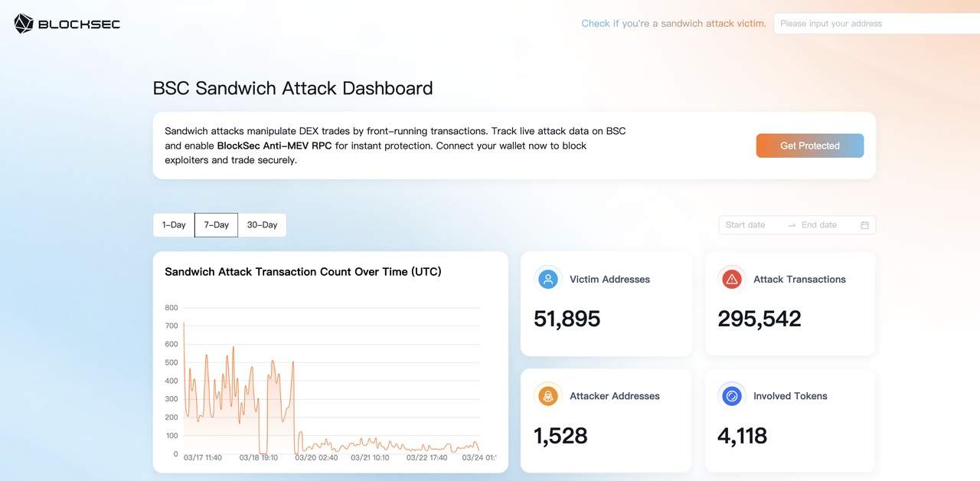The height and width of the screenshot is (481, 980).
Task: Click the BlockSec logo icon
Action: pos(24,24)
